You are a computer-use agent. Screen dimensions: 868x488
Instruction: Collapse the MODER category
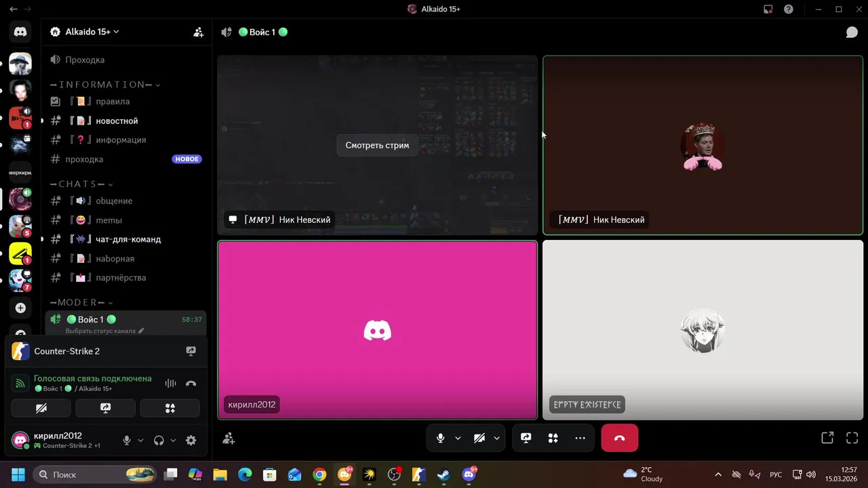81,302
